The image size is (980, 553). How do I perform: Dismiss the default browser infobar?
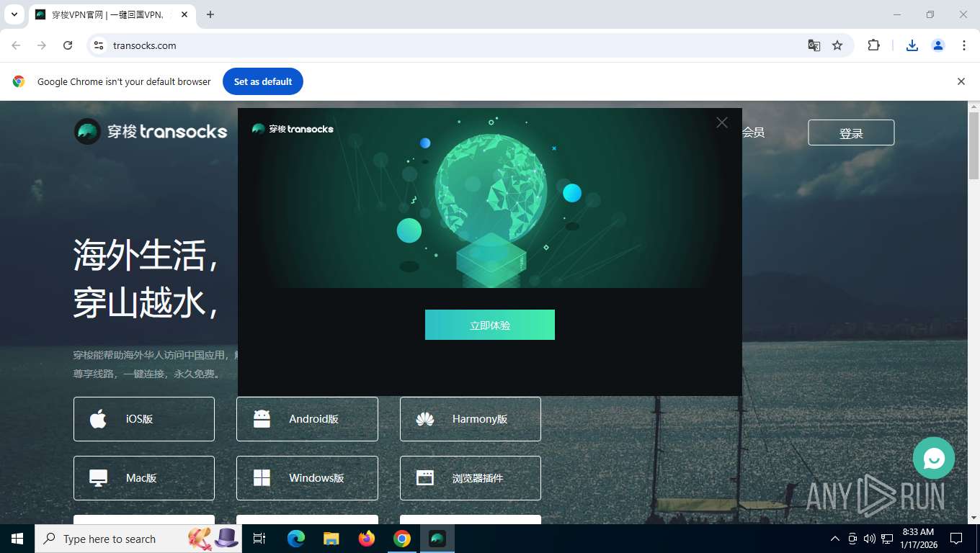point(961,81)
